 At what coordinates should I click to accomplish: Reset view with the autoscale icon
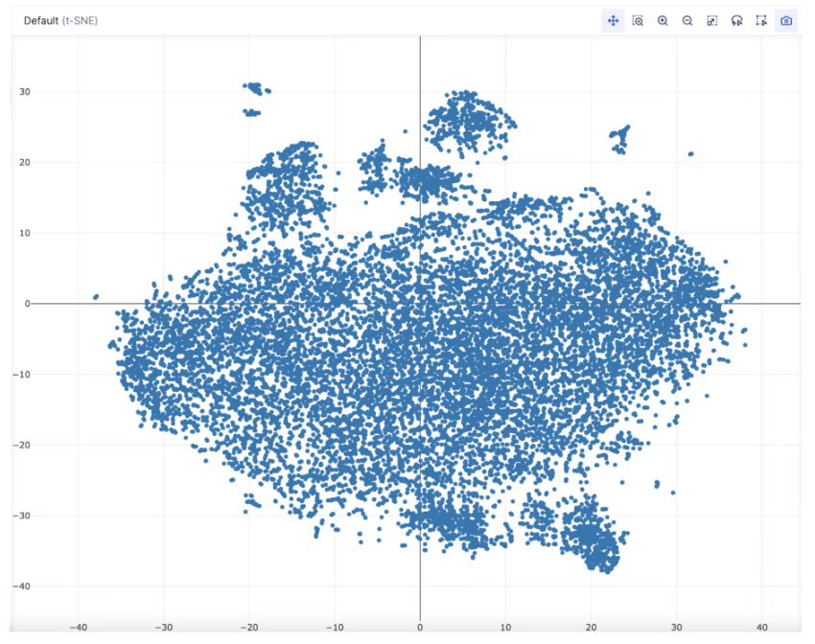click(x=712, y=21)
